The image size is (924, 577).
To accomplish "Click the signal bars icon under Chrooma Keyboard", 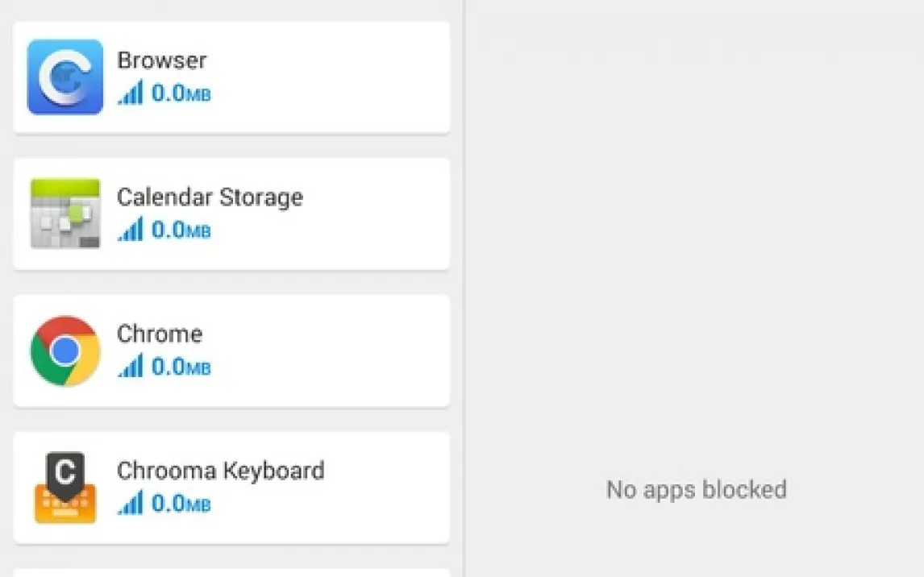I will pos(131,504).
